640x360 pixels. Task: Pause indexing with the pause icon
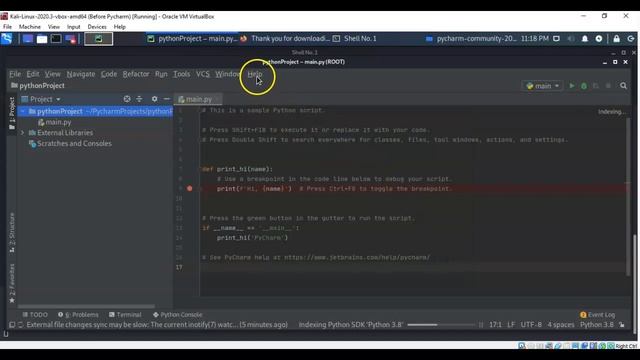(x=481, y=325)
